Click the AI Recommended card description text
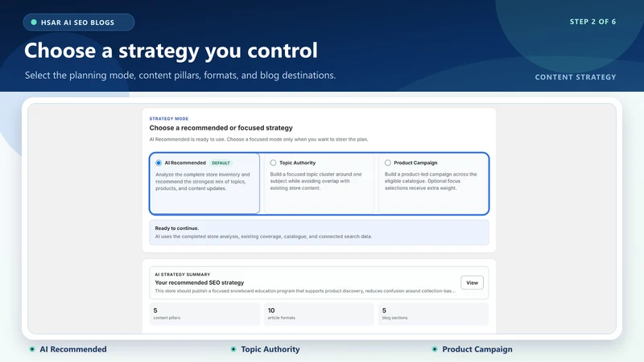The height and width of the screenshot is (362, 644). tap(203, 182)
